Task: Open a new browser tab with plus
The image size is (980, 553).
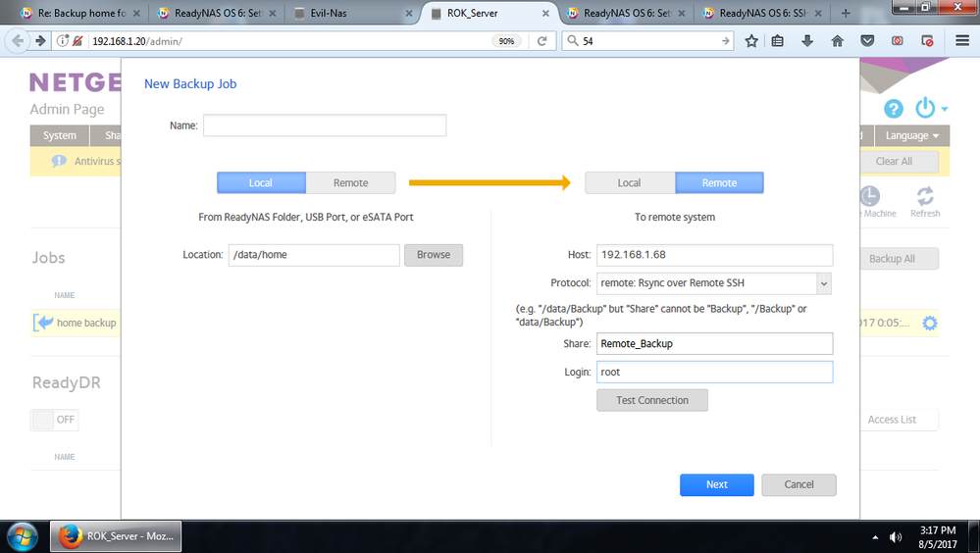Action: (x=846, y=13)
